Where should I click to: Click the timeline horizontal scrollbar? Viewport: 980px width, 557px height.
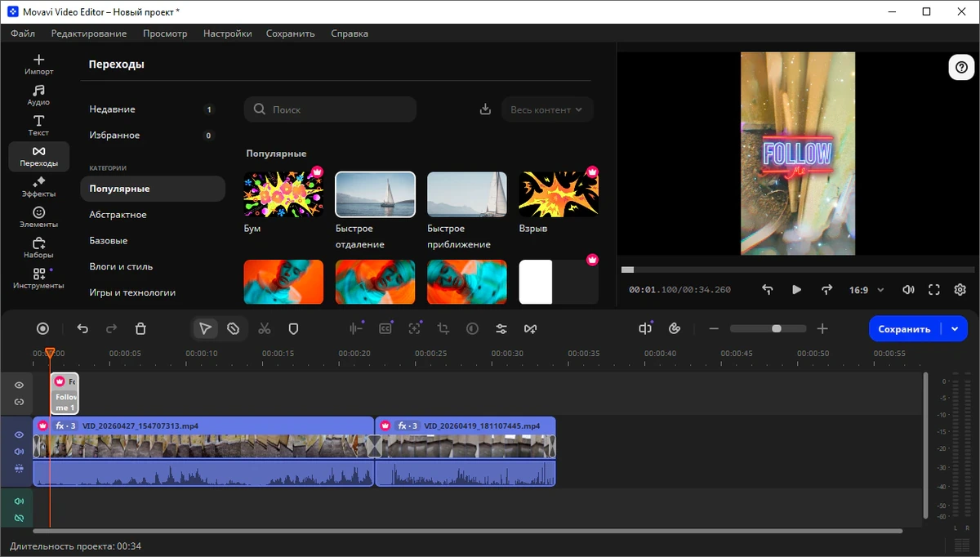467,531
